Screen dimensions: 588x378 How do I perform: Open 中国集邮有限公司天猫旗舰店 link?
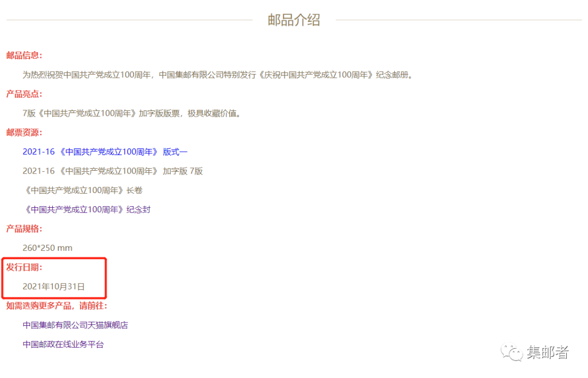click(x=75, y=325)
